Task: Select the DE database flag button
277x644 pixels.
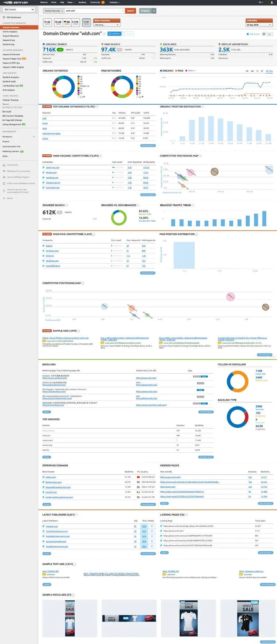Action: point(67,23)
